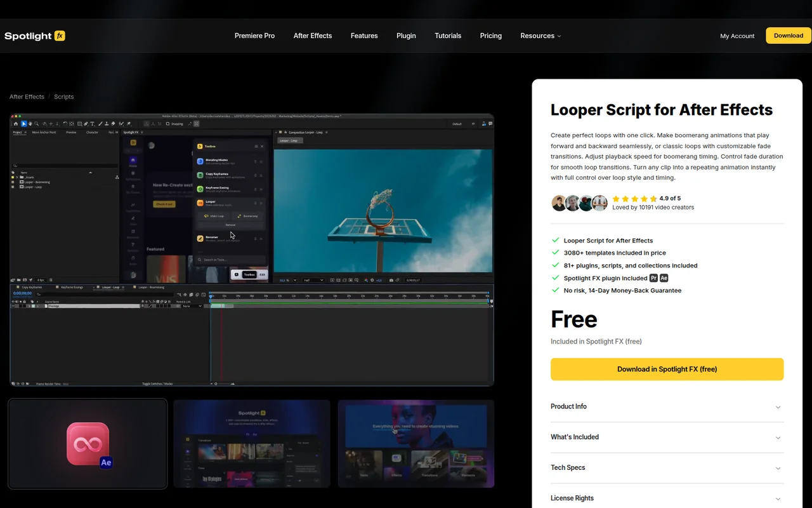Expand the Product Info section
This screenshot has height=508, width=812.
667,406
